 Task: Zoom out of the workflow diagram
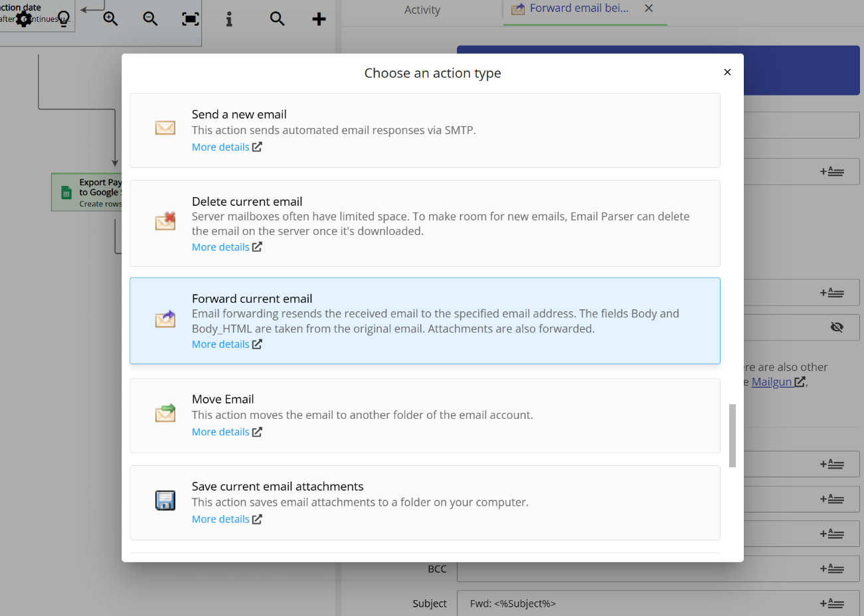tap(150, 19)
